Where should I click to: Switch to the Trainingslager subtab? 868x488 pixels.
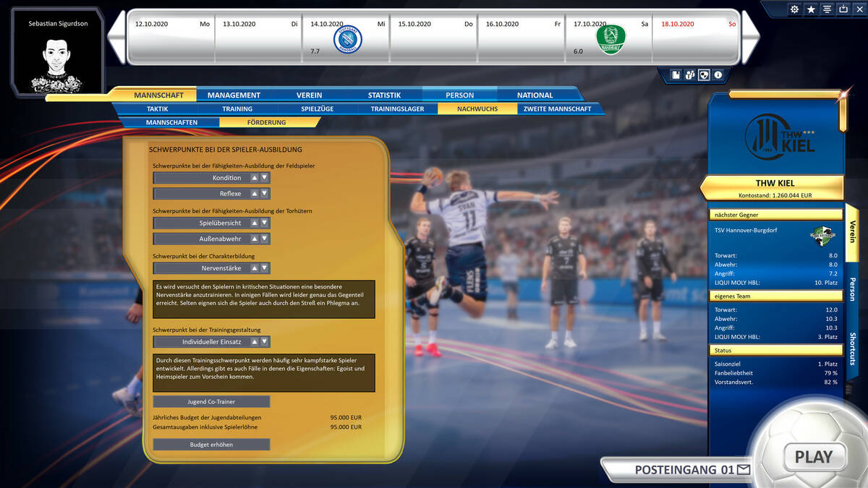[x=397, y=108]
